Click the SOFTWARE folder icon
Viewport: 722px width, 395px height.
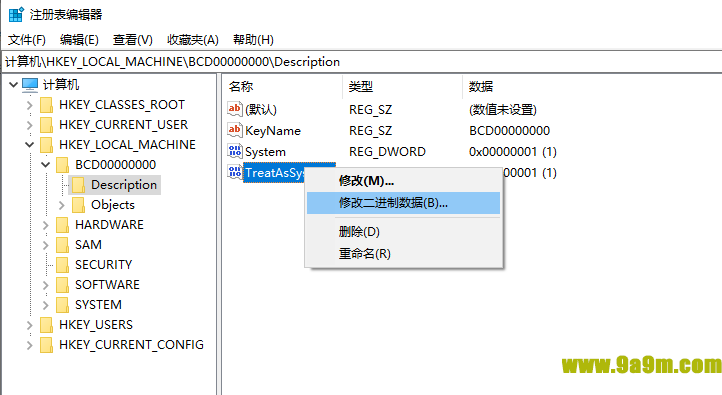click(62, 285)
